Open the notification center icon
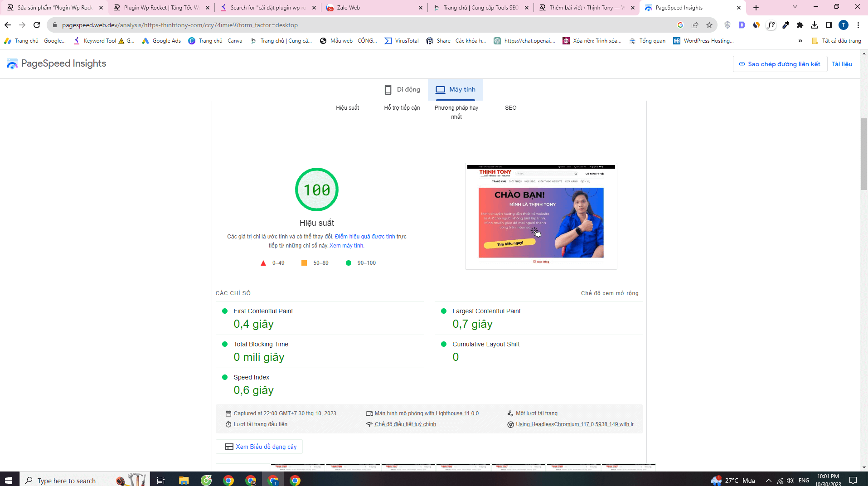 (853, 480)
